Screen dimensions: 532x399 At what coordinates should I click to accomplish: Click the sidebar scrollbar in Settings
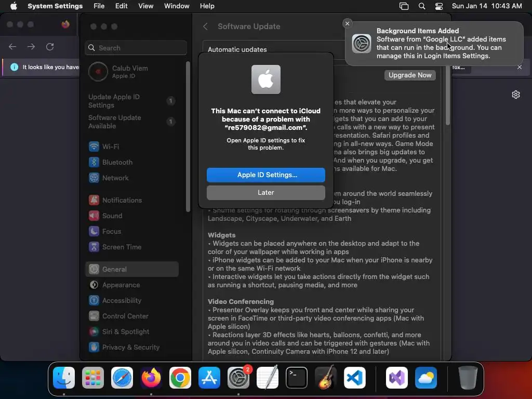click(188, 137)
